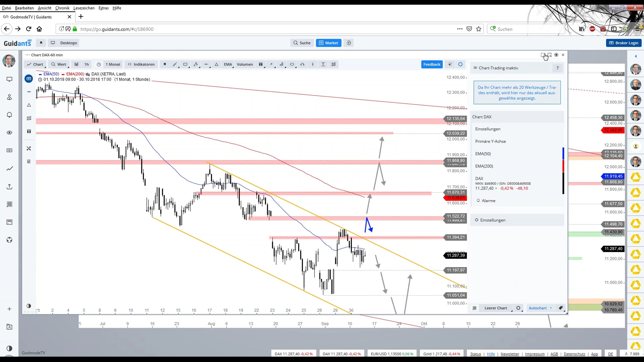Open the alarm bell icon in left sidebar

[x=9, y=115]
